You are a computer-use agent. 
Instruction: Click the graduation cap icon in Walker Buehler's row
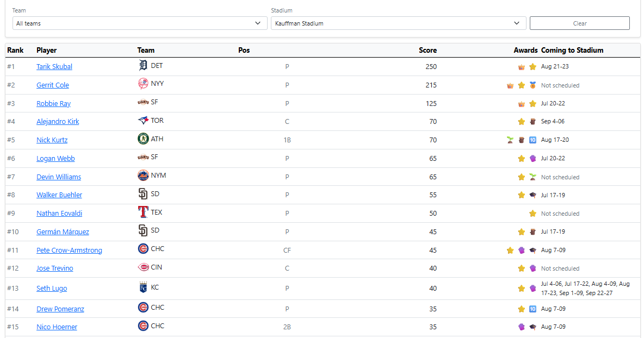pos(532,195)
